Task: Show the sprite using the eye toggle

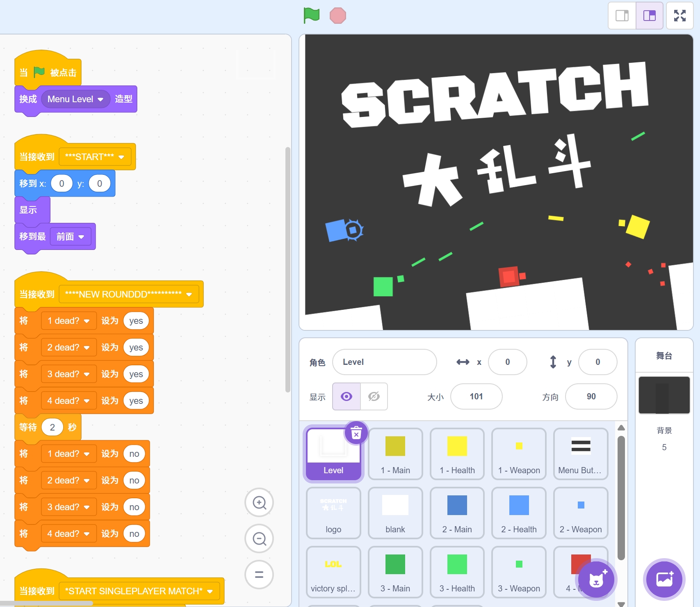Action: pos(347,396)
